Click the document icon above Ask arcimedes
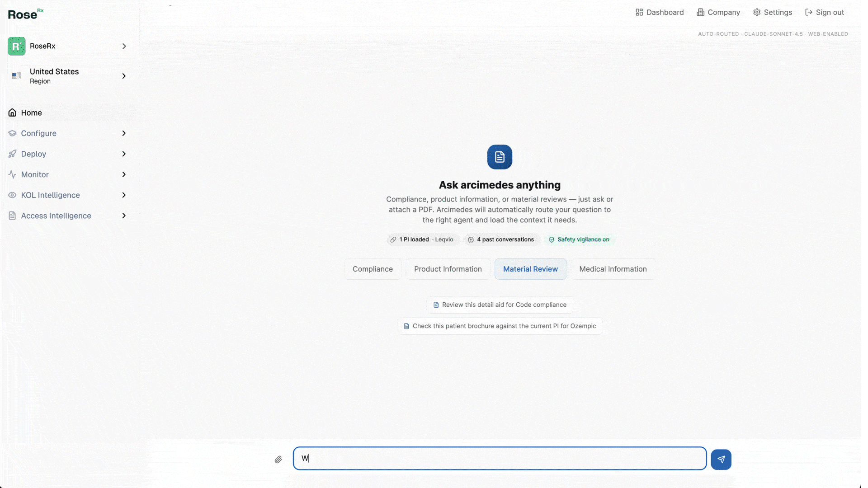The image size is (868, 488). pos(500,157)
